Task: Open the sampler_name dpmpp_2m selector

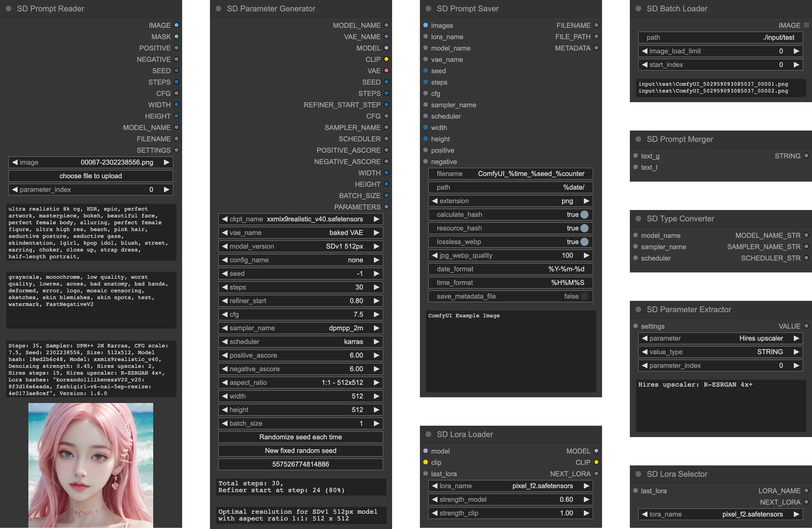Action: tap(300, 328)
